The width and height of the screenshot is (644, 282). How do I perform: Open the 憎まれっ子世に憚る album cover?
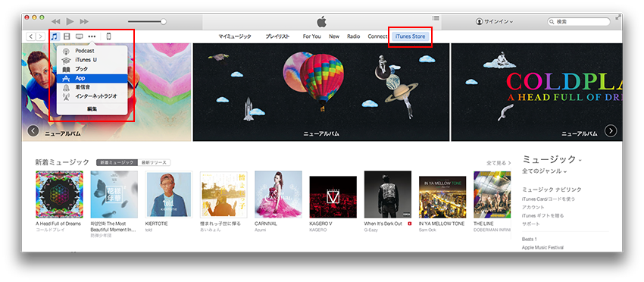224,194
